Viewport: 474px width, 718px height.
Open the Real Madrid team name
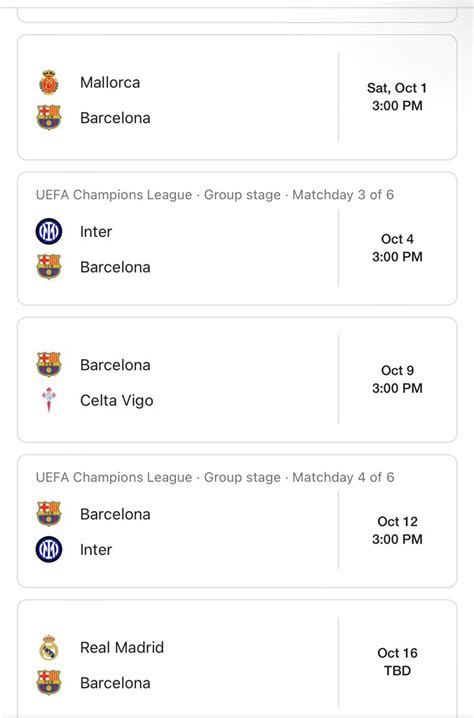tap(122, 647)
